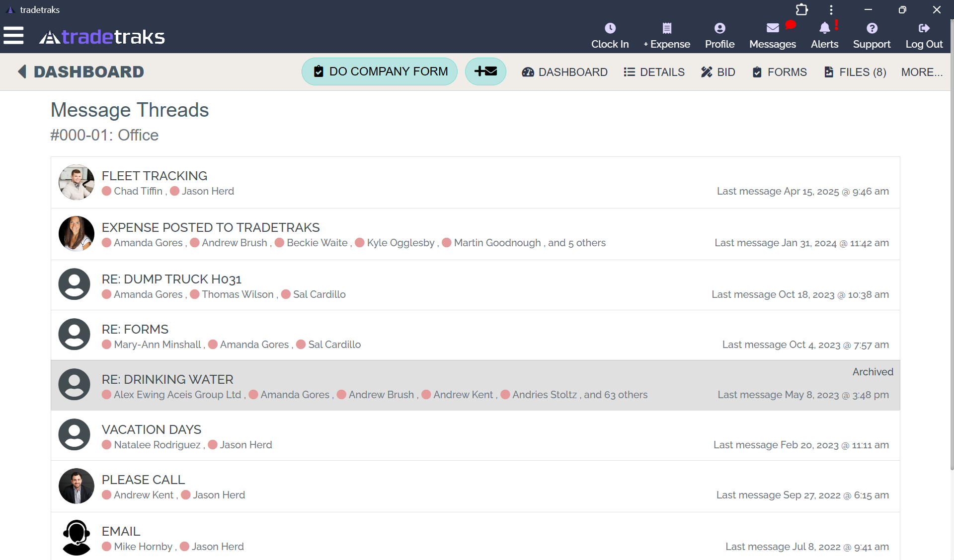
Task: Click the DASHBOARD back heading
Action: pos(89,71)
